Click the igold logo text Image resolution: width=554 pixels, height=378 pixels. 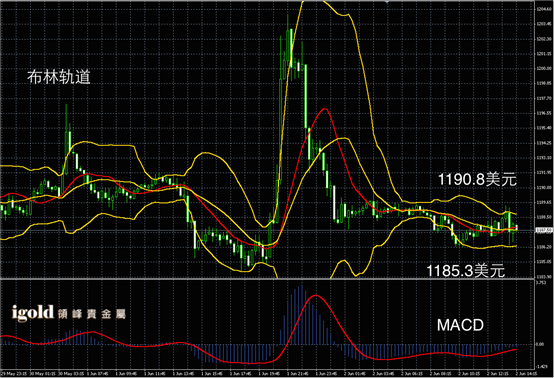click(x=33, y=313)
